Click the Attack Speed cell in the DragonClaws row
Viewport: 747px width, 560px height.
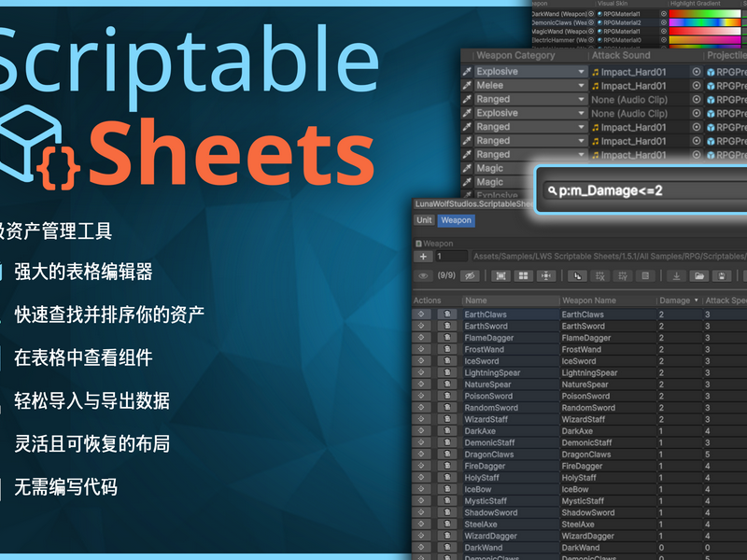[x=726, y=455]
